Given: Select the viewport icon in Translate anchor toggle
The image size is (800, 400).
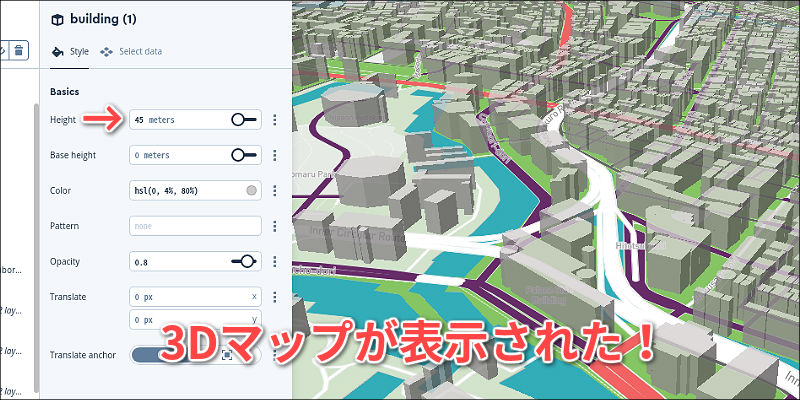Looking at the screenshot, I should click(227, 355).
